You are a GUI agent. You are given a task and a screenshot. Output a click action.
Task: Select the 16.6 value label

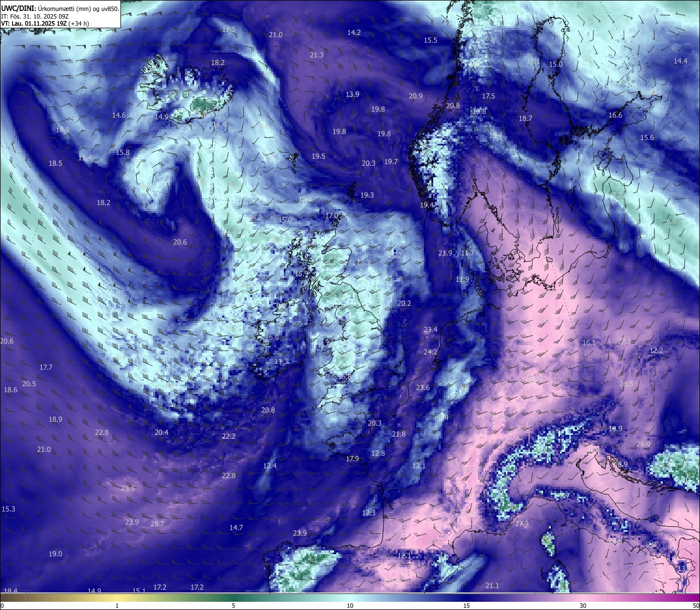pyautogui.click(x=615, y=115)
